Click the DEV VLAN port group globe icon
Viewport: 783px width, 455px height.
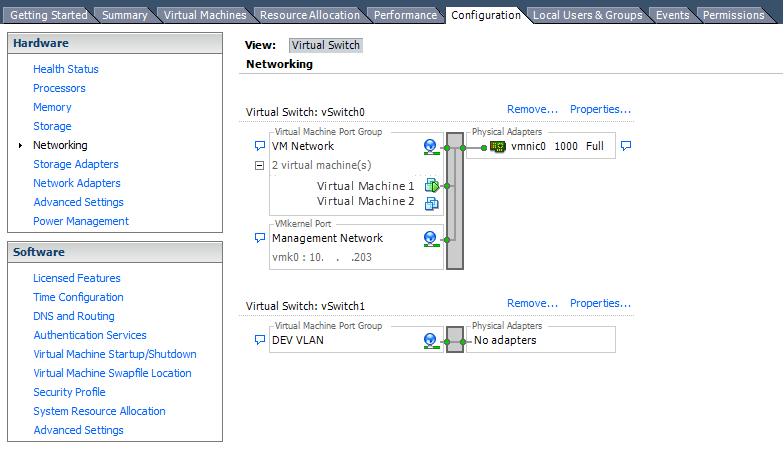[x=430, y=341]
